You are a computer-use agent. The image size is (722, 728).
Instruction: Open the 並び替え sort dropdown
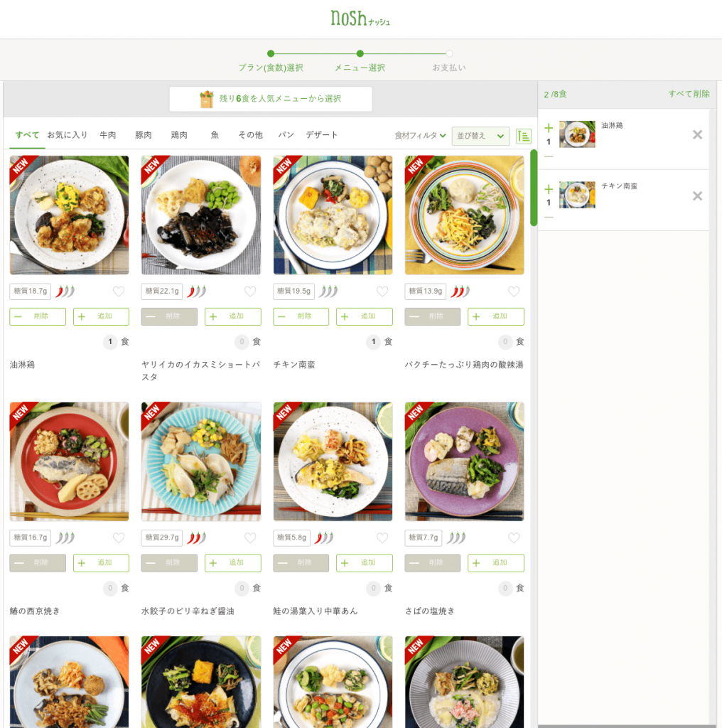pyautogui.click(x=480, y=136)
